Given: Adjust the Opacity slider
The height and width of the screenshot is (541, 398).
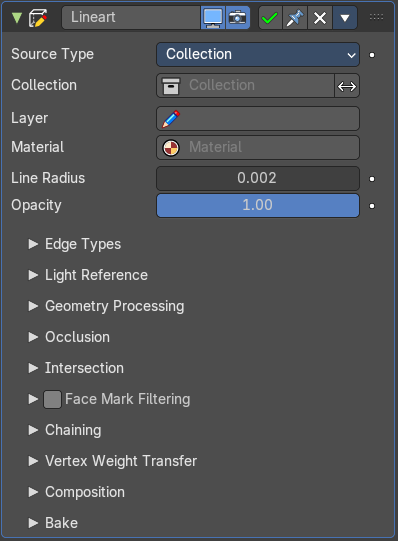Looking at the screenshot, I should 258,205.
